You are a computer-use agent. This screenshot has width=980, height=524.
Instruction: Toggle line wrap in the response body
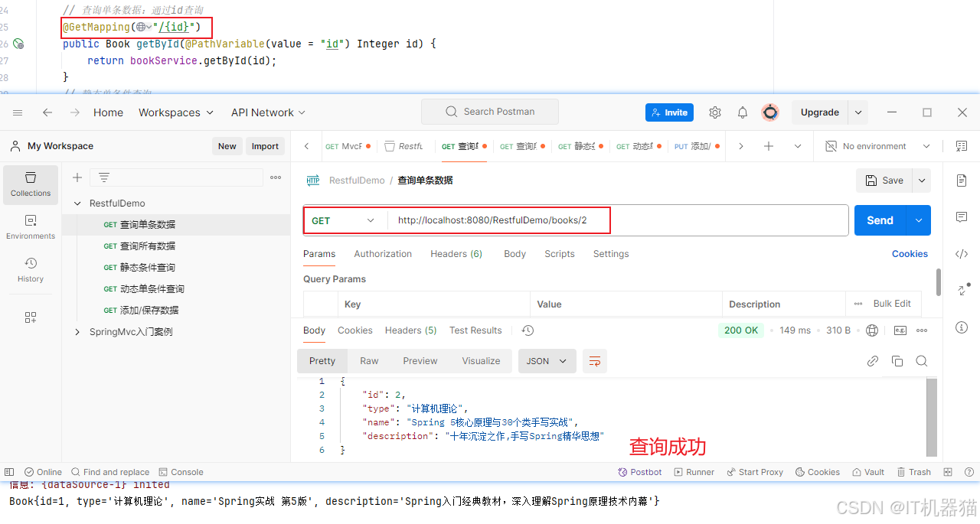(595, 361)
